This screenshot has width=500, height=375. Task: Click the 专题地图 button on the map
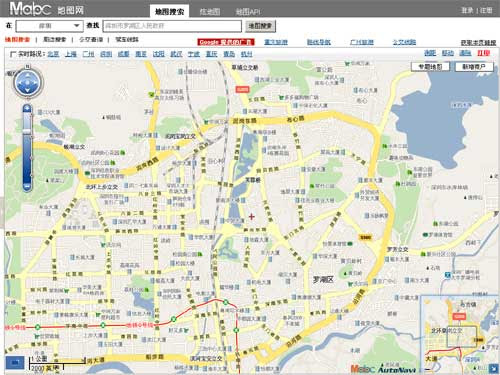click(x=430, y=67)
